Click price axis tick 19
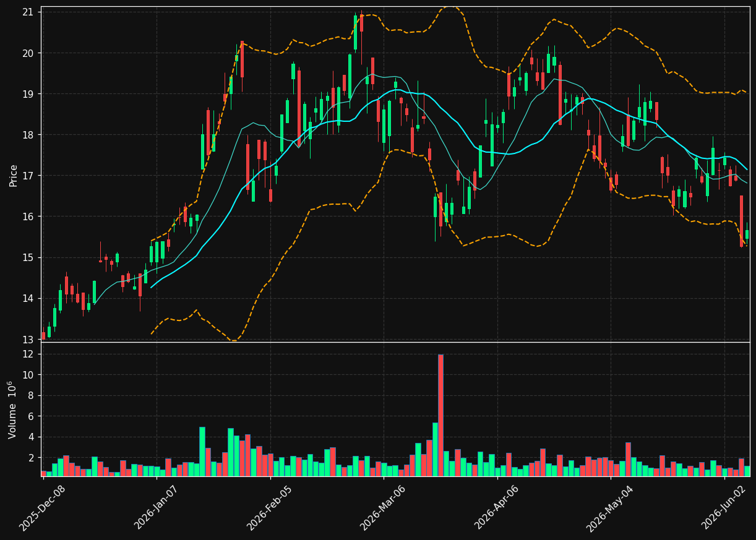756x540 pixels. coord(28,94)
